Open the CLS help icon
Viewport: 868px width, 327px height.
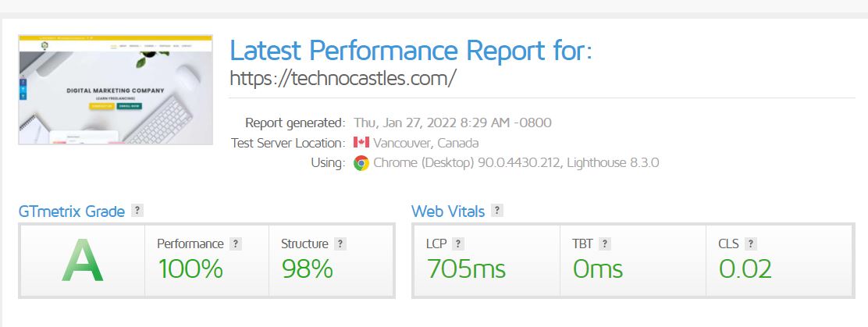[750, 243]
